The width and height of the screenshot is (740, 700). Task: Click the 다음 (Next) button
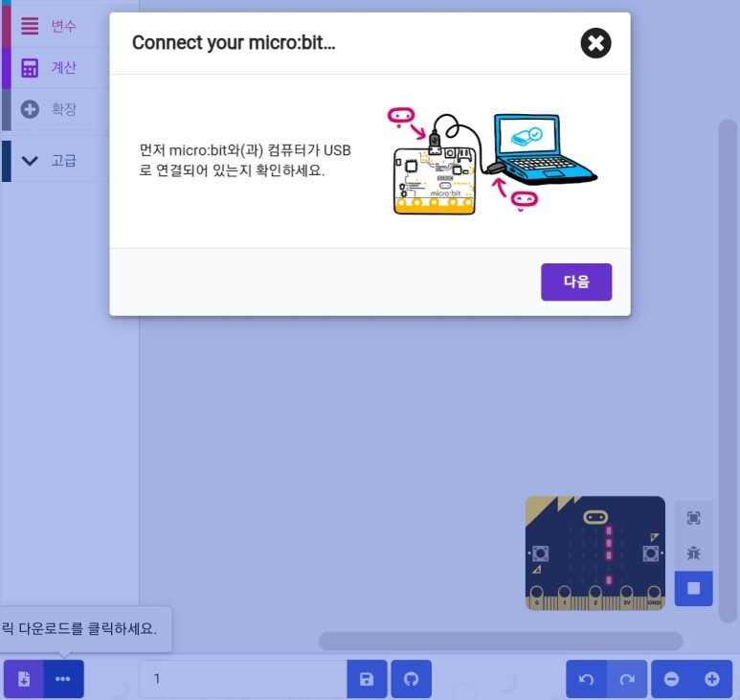(x=576, y=282)
